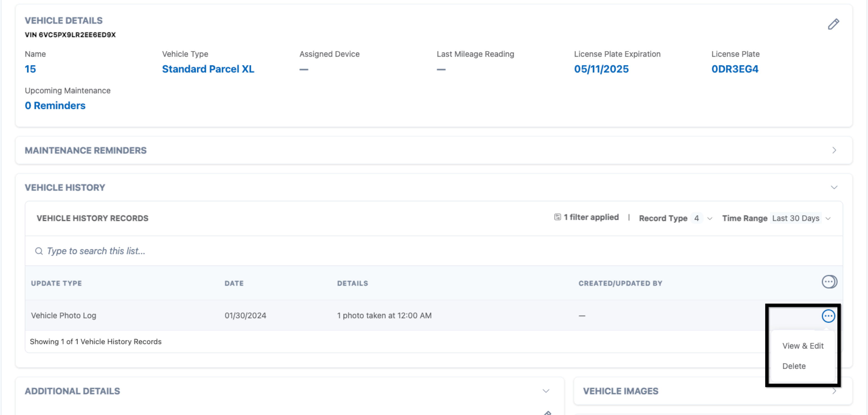Click the license expiration date 05/11/2025
This screenshot has width=868, height=415.
coord(601,69)
